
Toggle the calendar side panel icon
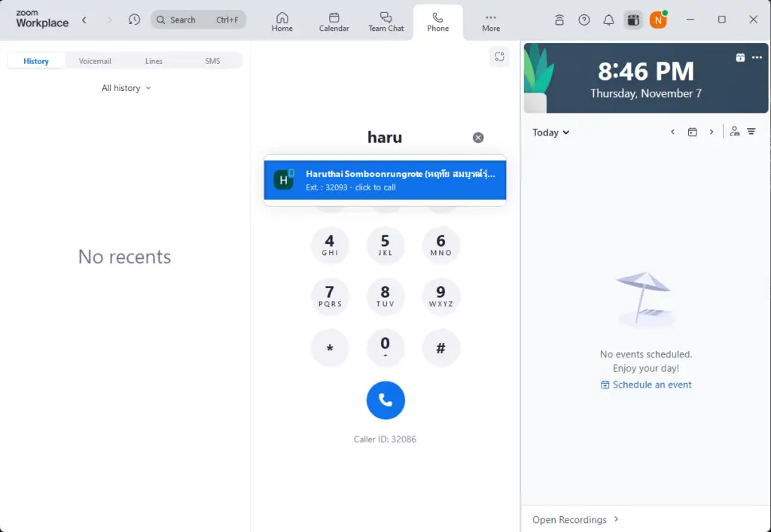[633, 20]
